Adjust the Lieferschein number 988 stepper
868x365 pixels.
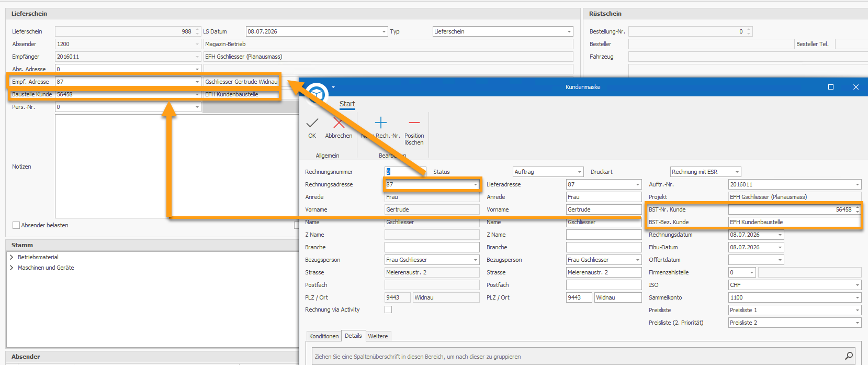click(197, 31)
